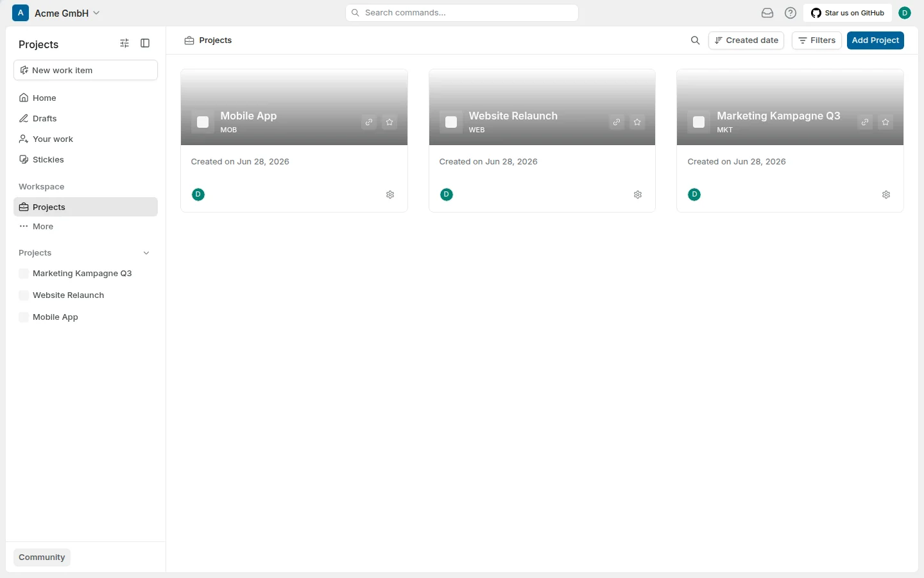
Task: Star the Website Relaunch project as favorite
Action: [637, 122]
